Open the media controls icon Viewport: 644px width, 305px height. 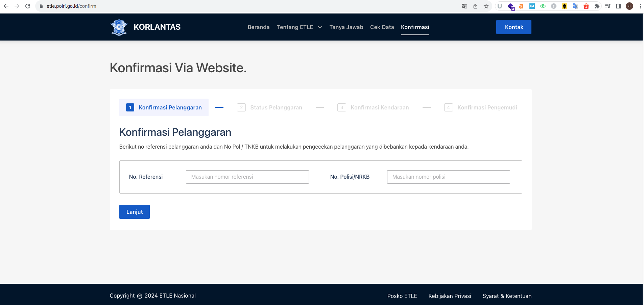pos(608,6)
